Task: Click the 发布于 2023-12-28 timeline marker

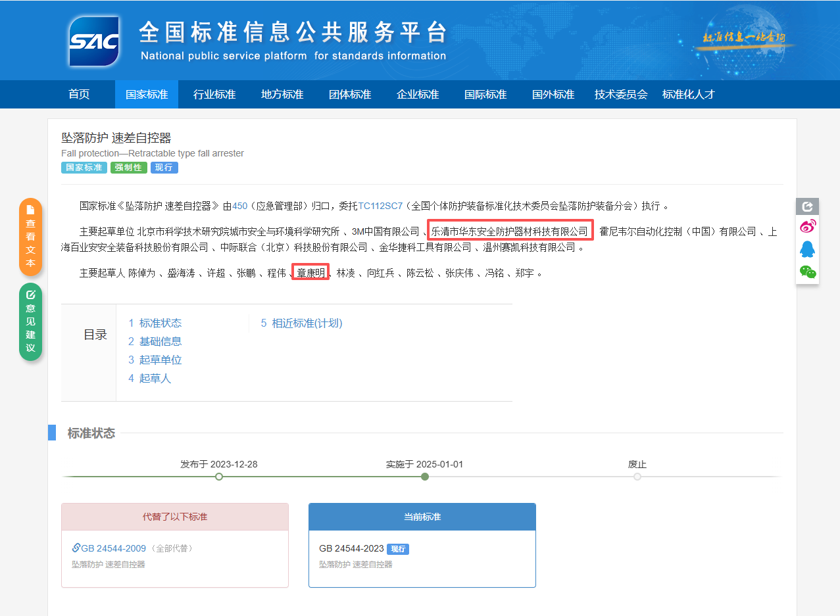Action: tap(219, 477)
